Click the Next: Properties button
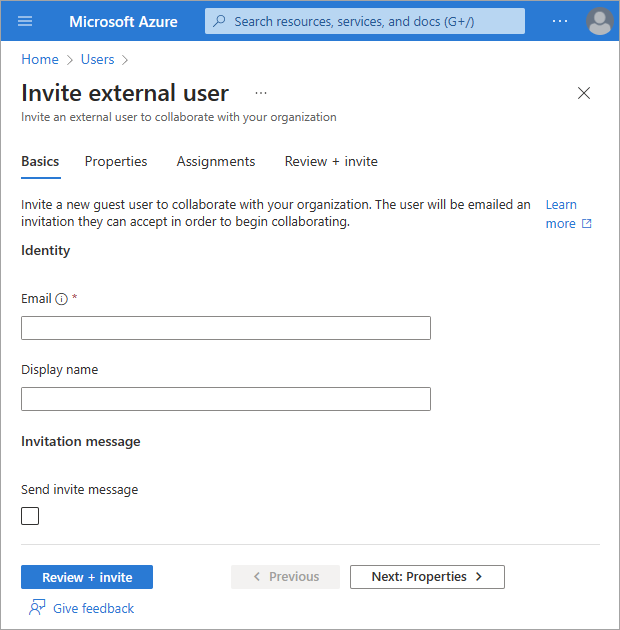Image resolution: width=620 pixels, height=630 pixels. click(x=427, y=577)
